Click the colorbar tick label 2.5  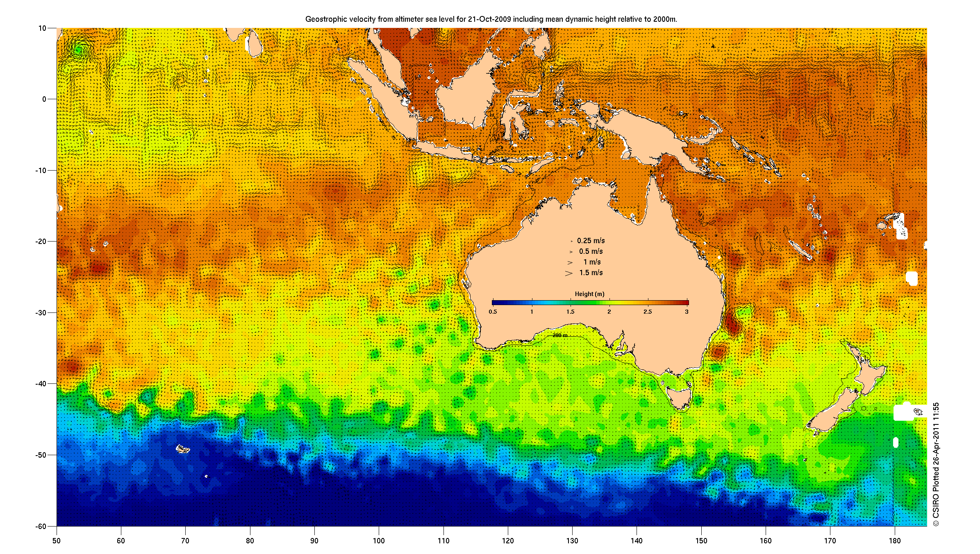coord(648,312)
